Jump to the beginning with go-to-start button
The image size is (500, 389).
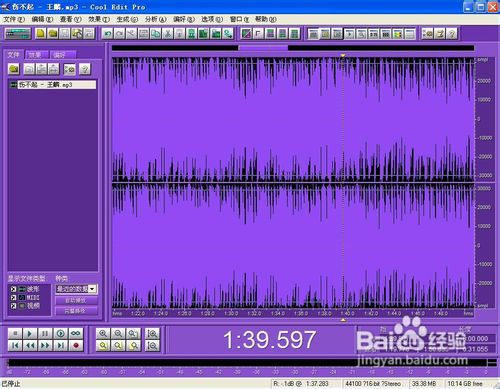pyautogui.click(x=15, y=346)
